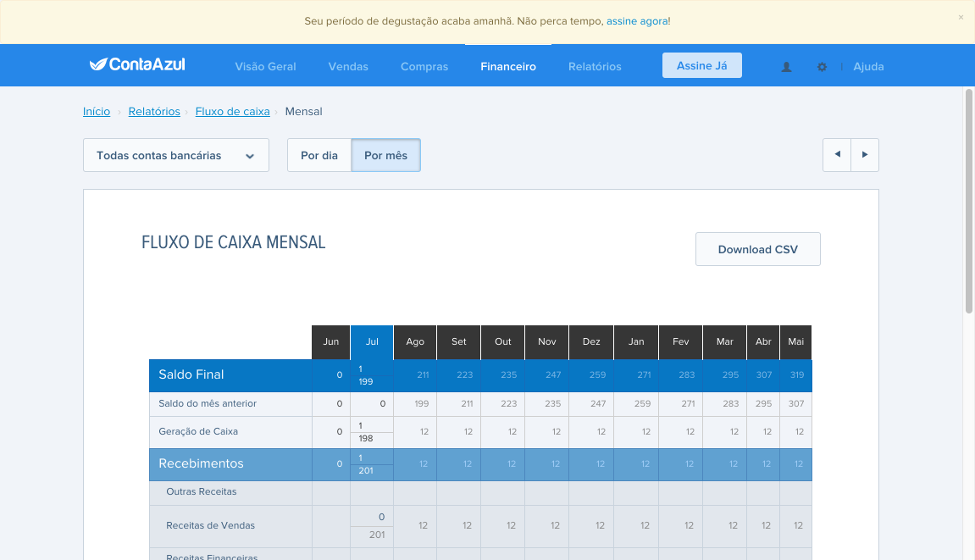Click the ContaAzul logo

tap(137, 64)
